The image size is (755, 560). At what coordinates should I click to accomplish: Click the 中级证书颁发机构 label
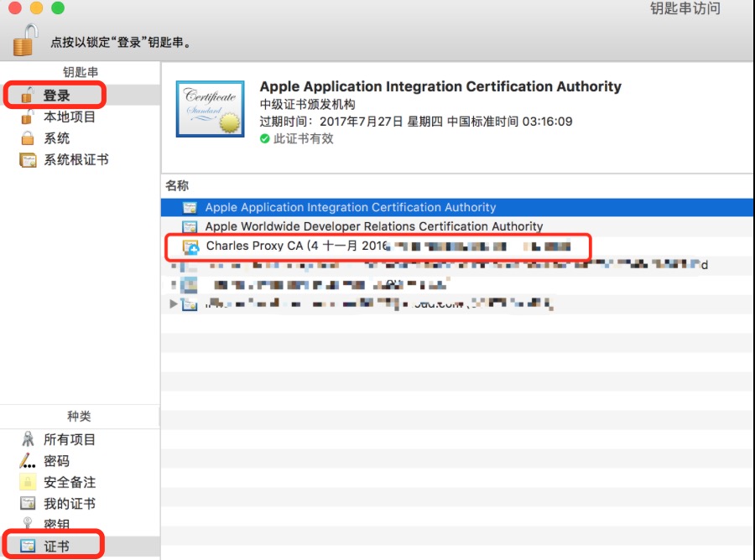tap(307, 105)
